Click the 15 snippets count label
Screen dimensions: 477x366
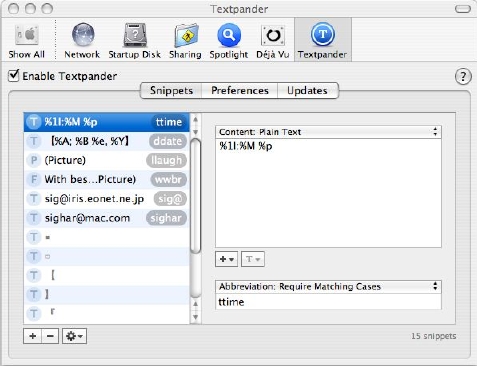click(434, 336)
